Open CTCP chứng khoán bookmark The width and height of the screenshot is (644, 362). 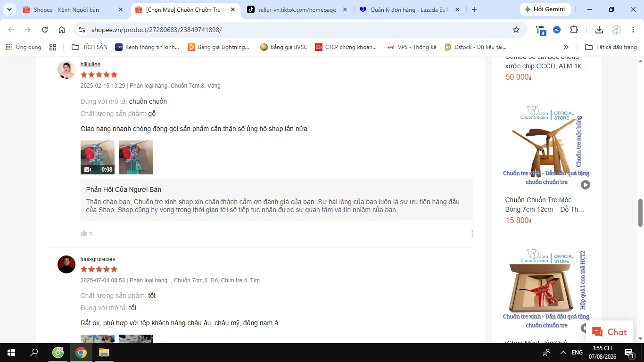tap(346, 47)
